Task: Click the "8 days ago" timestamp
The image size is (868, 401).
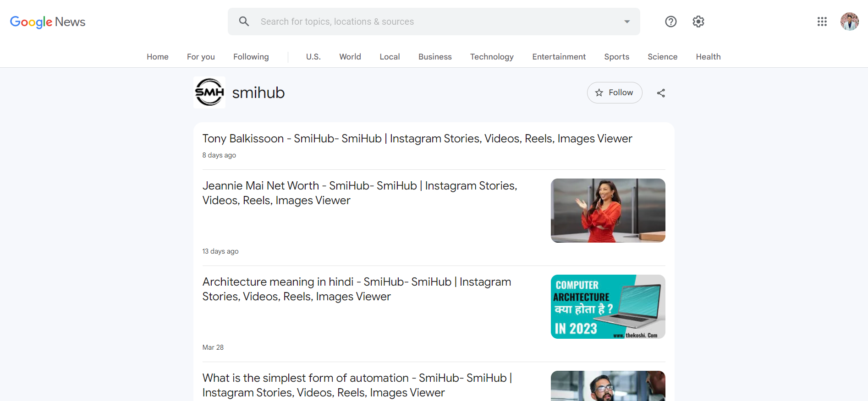Action: (219, 155)
